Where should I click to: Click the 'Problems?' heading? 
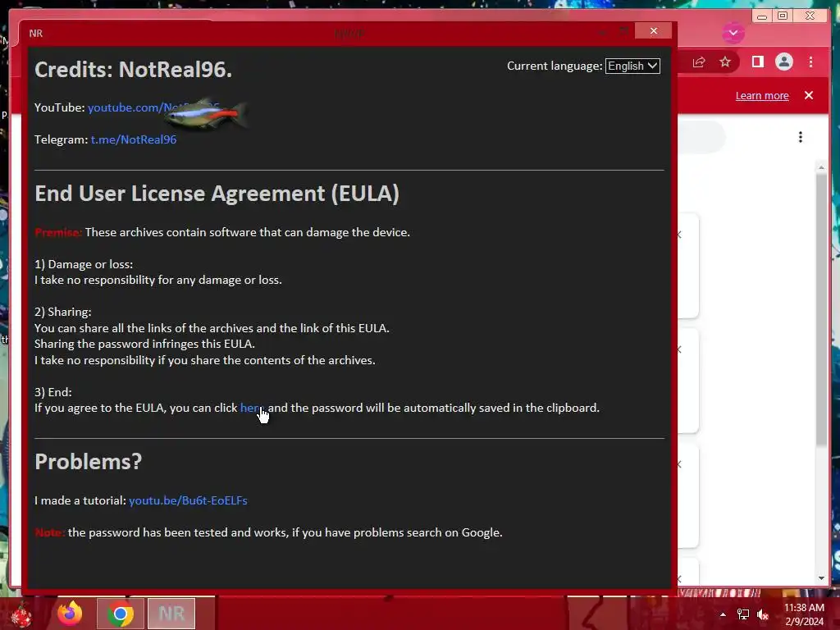coord(89,461)
